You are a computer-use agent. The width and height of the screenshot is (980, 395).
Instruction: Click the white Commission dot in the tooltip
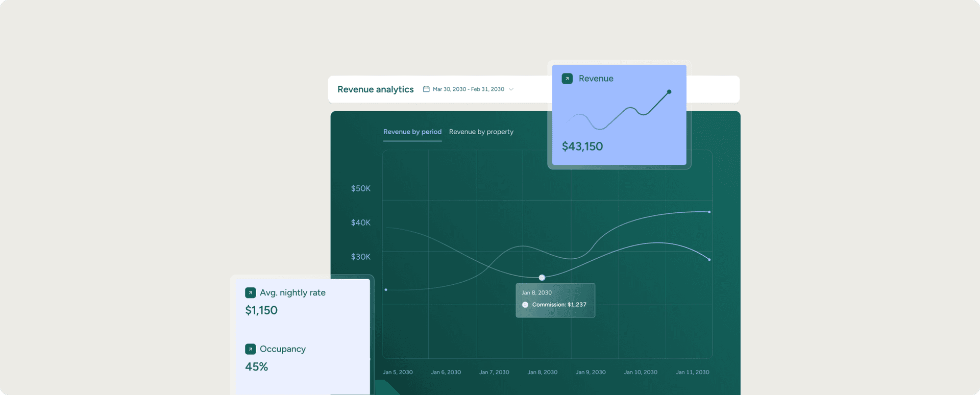(x=525, y=305)
